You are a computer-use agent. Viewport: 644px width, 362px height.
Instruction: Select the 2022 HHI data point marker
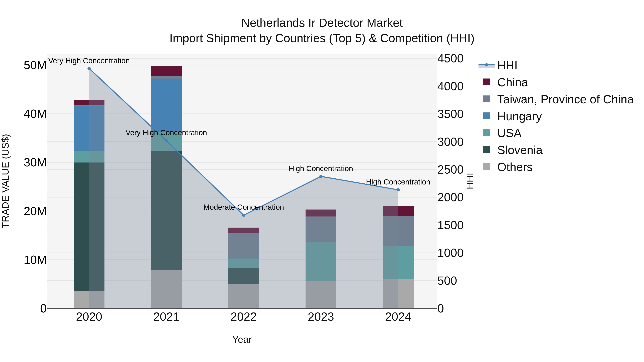point(244,215)
